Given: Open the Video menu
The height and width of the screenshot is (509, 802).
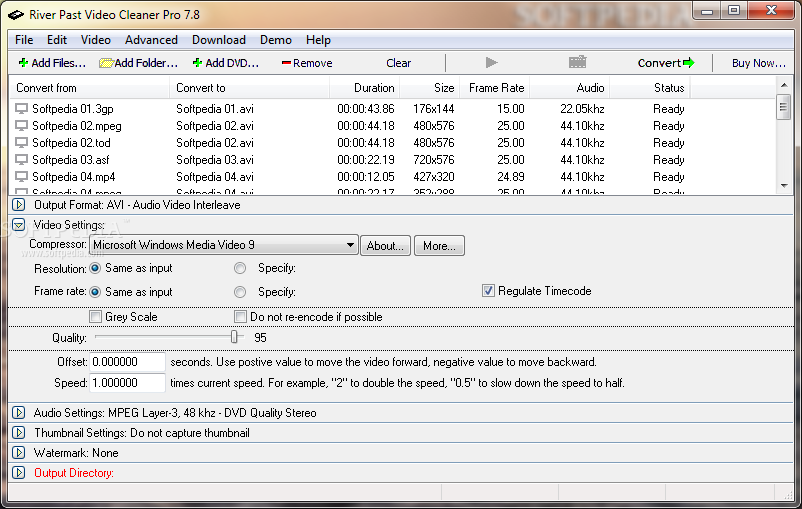Looking at the screenshot, I should pyautogui.click(x=96, y=40).
